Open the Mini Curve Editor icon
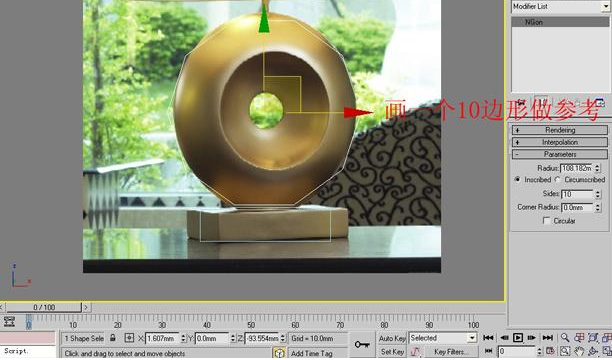Viewport: 612px width, 360px height. coord(9,322)
